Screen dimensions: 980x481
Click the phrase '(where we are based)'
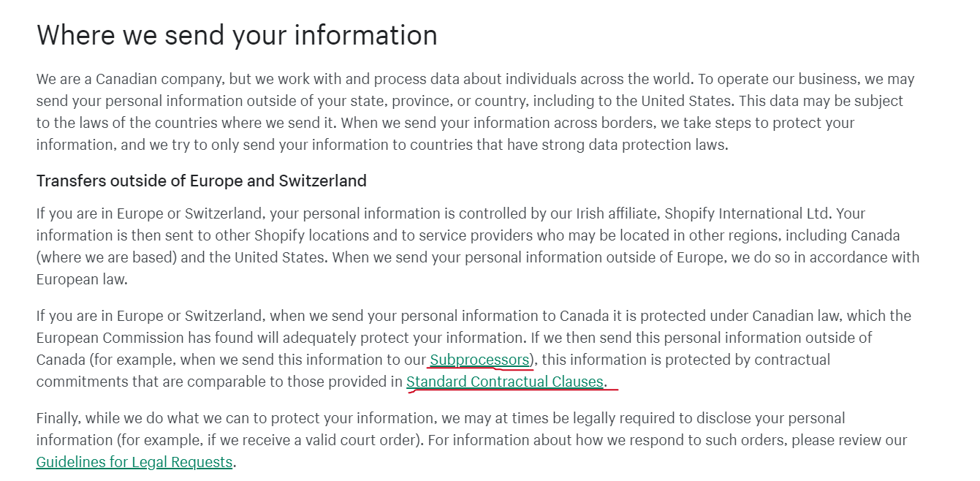coord(102,257)
